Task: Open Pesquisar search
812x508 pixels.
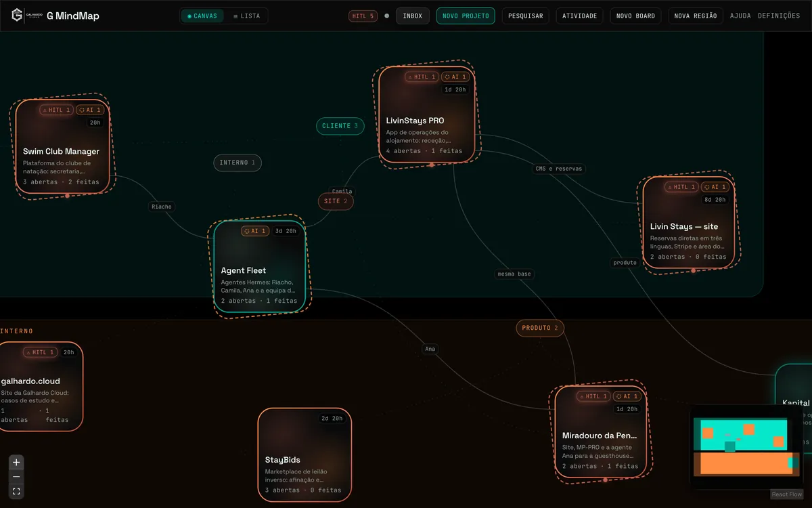Action: (x=526, y=16)
